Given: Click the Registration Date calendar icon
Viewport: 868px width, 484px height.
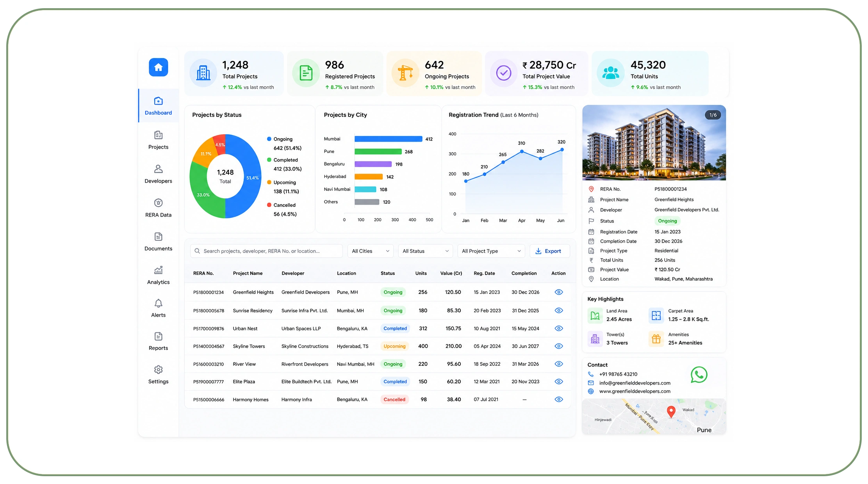Looking at the screenshot, I should click(591, 231).
